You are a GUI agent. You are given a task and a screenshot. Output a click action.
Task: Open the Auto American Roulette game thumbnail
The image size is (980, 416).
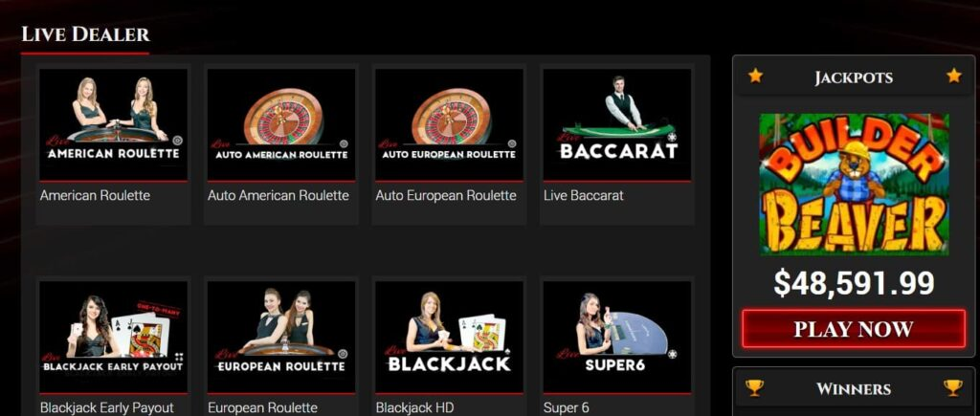pos(281,124)
